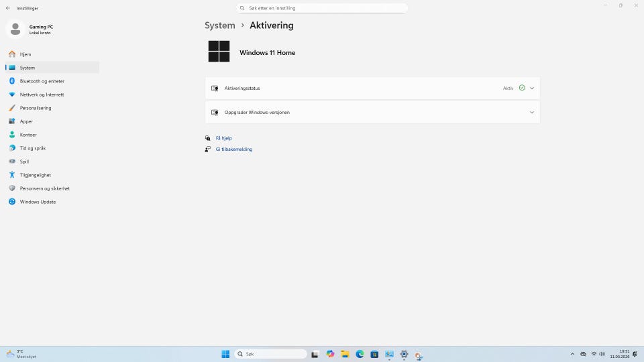Screen dimensions: 644x362
Task: Open Personvern og sikkerhet settings
Action: [52, 188]
